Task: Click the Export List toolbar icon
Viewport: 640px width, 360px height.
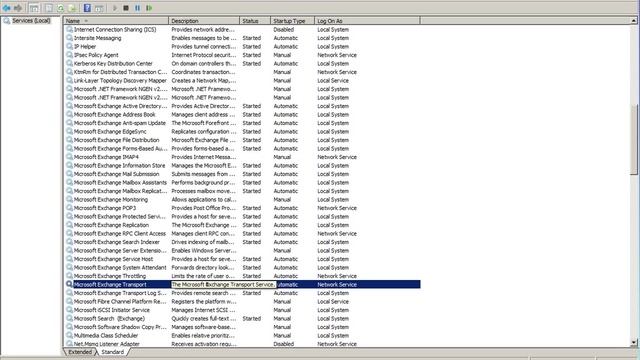Action: point(72,8)
